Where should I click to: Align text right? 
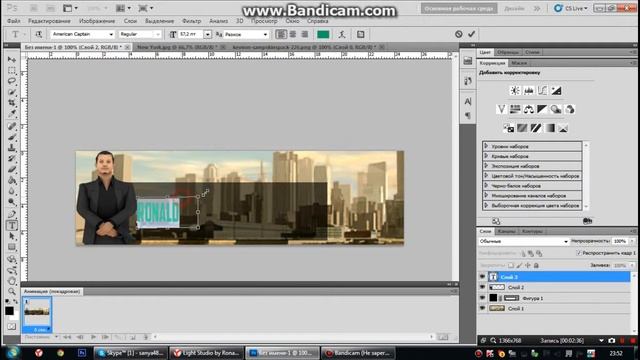click(305, 34)
